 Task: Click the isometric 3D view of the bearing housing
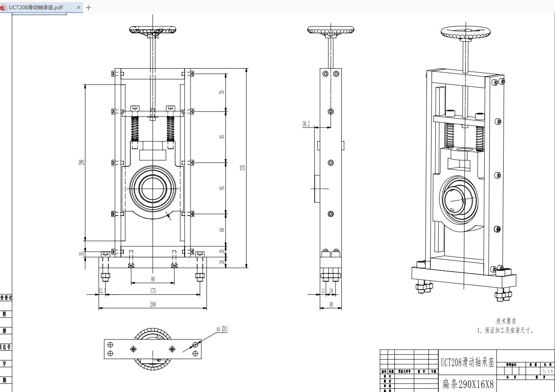click(x=464, y=162)
